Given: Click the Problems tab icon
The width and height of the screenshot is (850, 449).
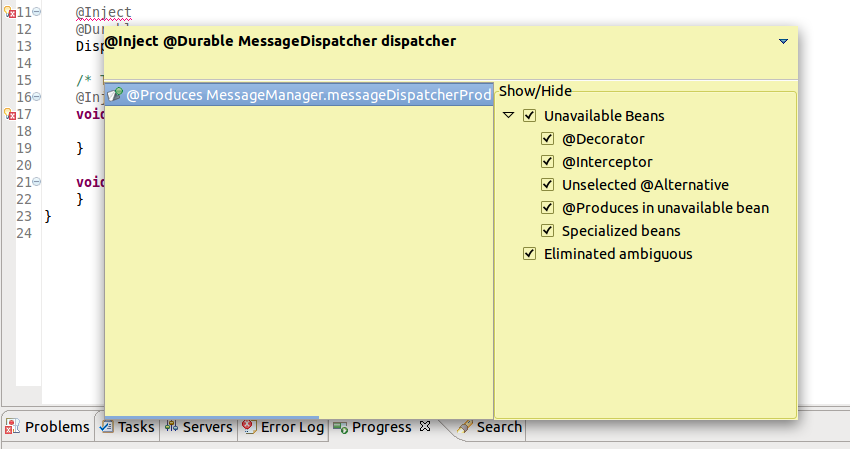Looking at the screenshot, I should (x=12, y=426).
